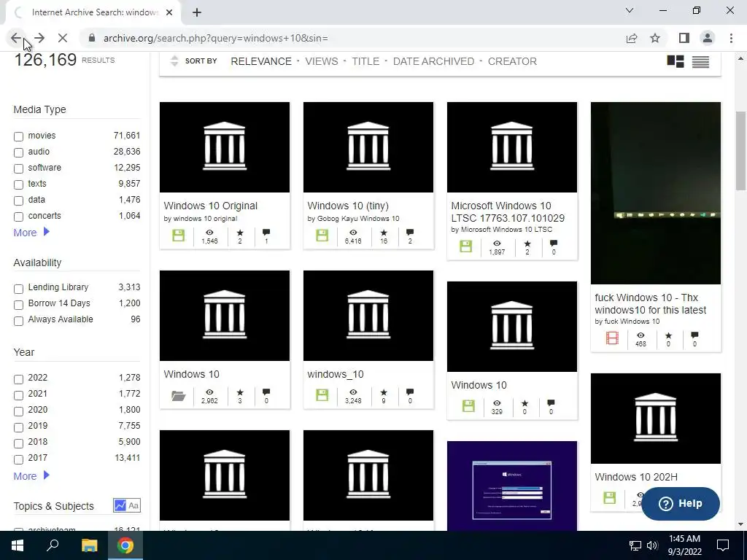Open the tab search dropdown chevron
Screen dimensions: 747x560
coord(630,10)
